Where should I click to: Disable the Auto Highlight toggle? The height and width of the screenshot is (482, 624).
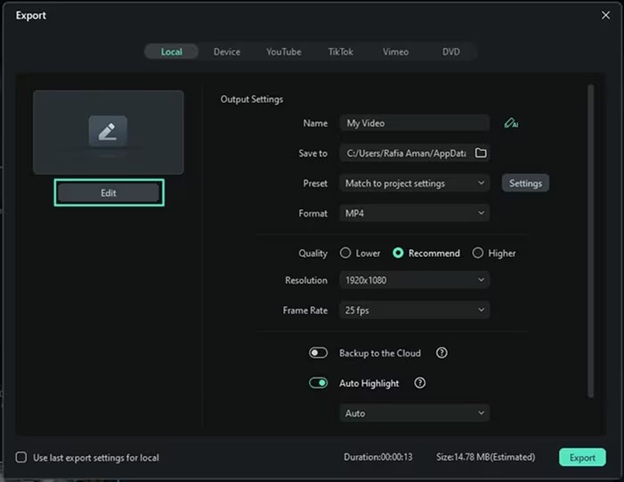click(319, 383)
